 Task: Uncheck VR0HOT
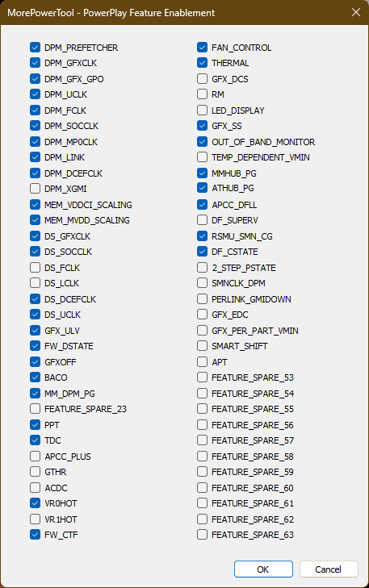tap(35, 503)
